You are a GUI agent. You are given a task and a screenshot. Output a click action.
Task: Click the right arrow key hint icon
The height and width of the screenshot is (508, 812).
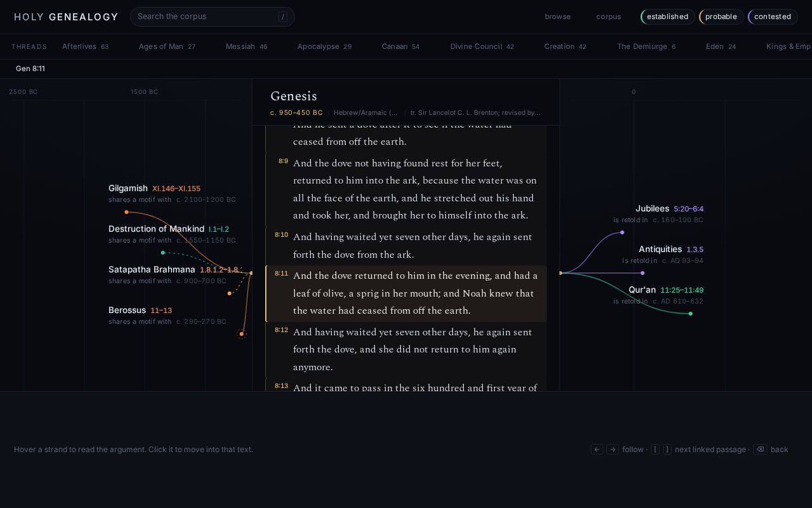click(x=613, y=450)
